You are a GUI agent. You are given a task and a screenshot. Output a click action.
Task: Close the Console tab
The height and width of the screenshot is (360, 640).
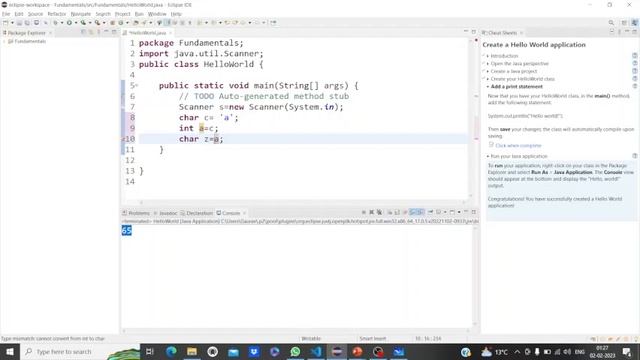click(244, 213)
